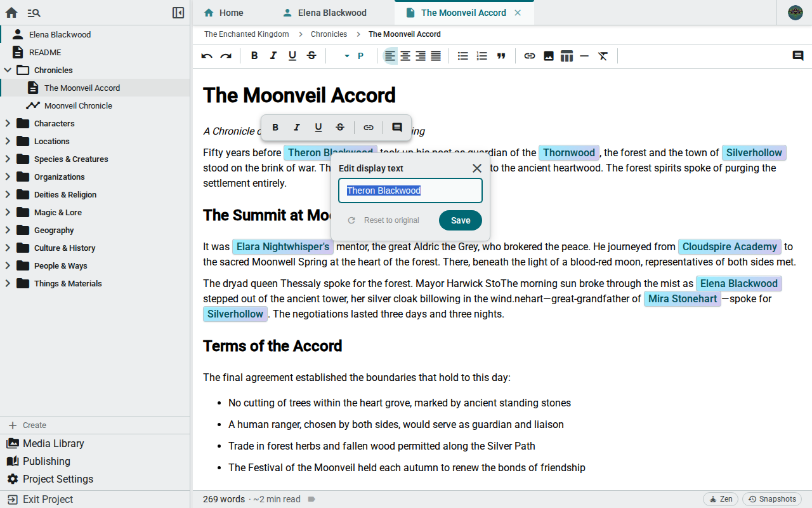Insert a block quote
Image resolution: width=812 pixels, height=508 pixels.
point(501,56)
